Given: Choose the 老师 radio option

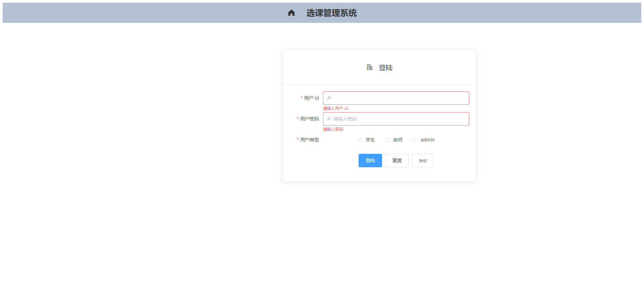Looking at the screenshot, I should 387,140.
